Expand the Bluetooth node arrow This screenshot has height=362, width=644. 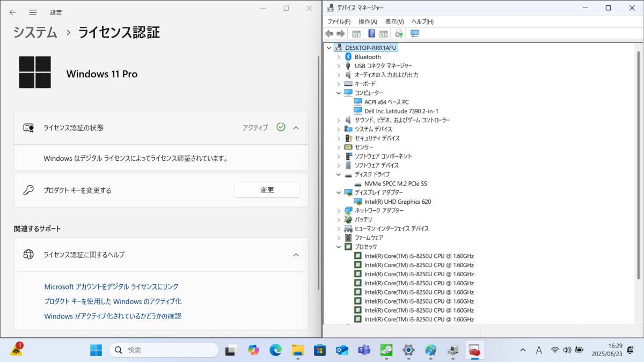pyautogui.click(x=339, y=57)
